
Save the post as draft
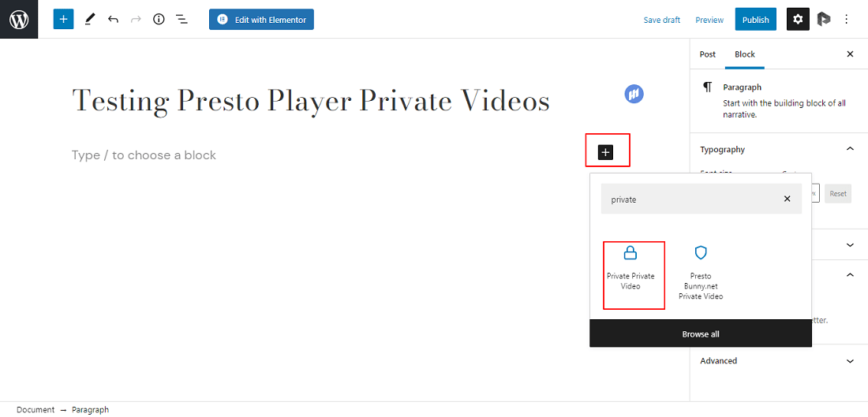click(x=661, y=20)
